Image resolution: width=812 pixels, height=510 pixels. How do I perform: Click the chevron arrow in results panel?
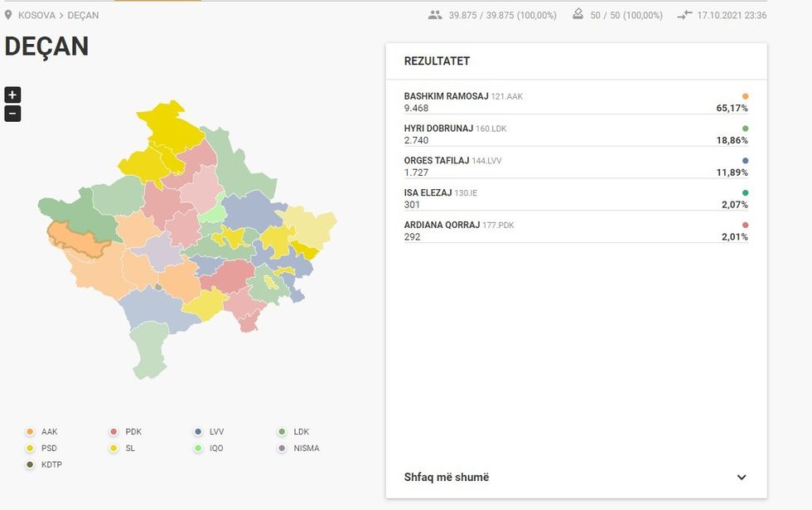[742, 478]
